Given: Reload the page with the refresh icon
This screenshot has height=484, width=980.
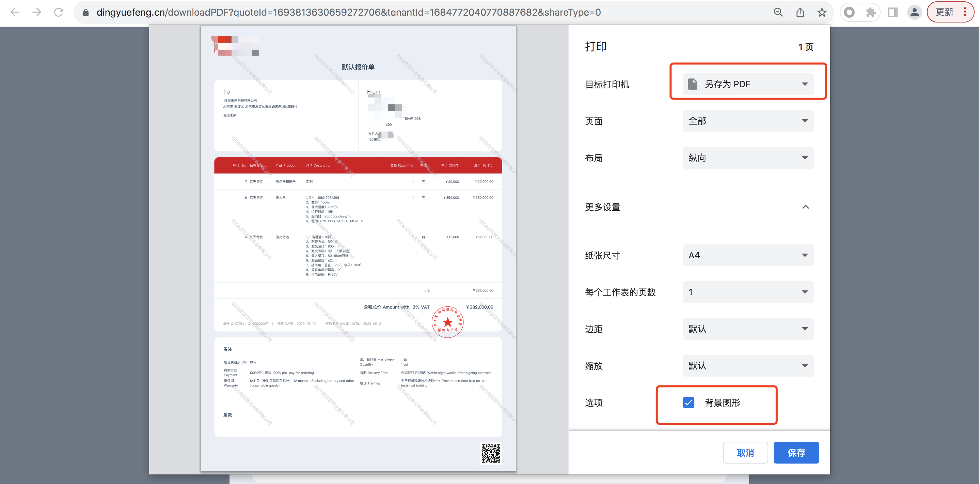Looking at the screenshot, I should tap(59, 12).
